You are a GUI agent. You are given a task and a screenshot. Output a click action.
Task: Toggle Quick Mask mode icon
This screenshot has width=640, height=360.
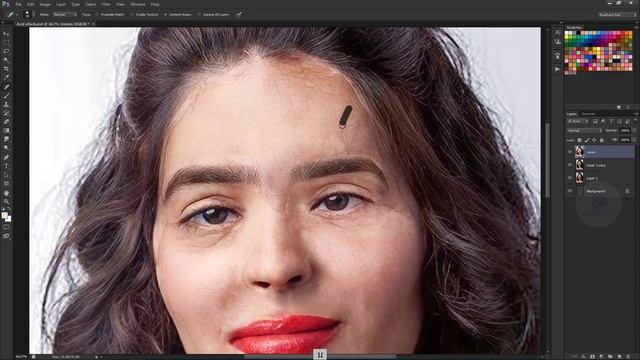coord(6,227)
